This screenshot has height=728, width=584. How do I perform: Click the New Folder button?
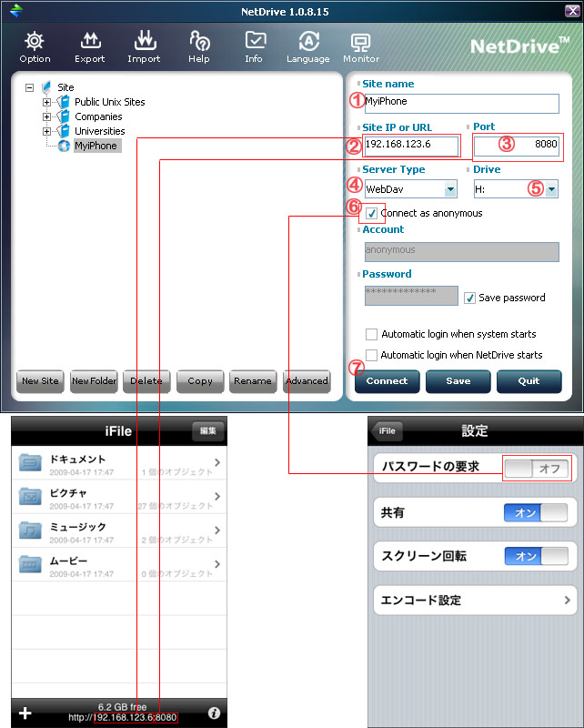[94, 381]
